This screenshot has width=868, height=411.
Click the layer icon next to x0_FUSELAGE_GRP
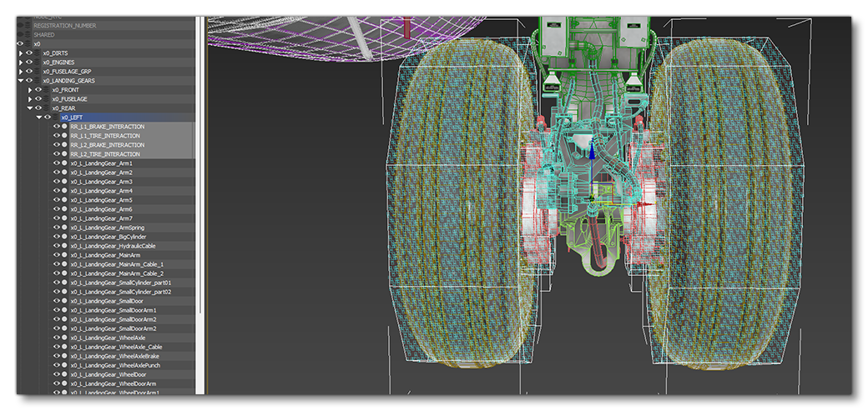tap(38, 72)
